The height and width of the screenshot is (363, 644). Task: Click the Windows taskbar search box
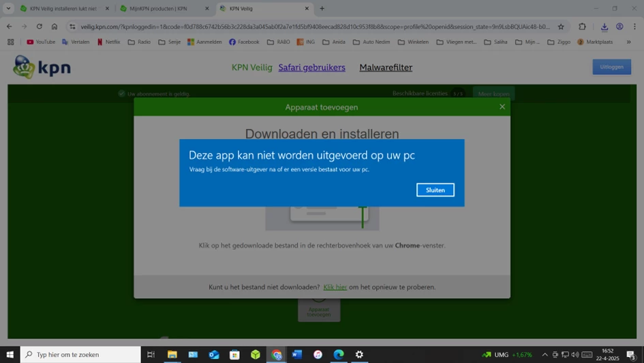(x=80, y=354)
